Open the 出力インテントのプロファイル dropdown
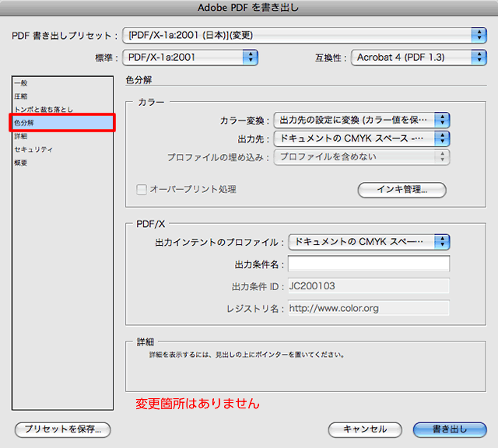This screenshot has height=448, width=498. click(369, 242)
